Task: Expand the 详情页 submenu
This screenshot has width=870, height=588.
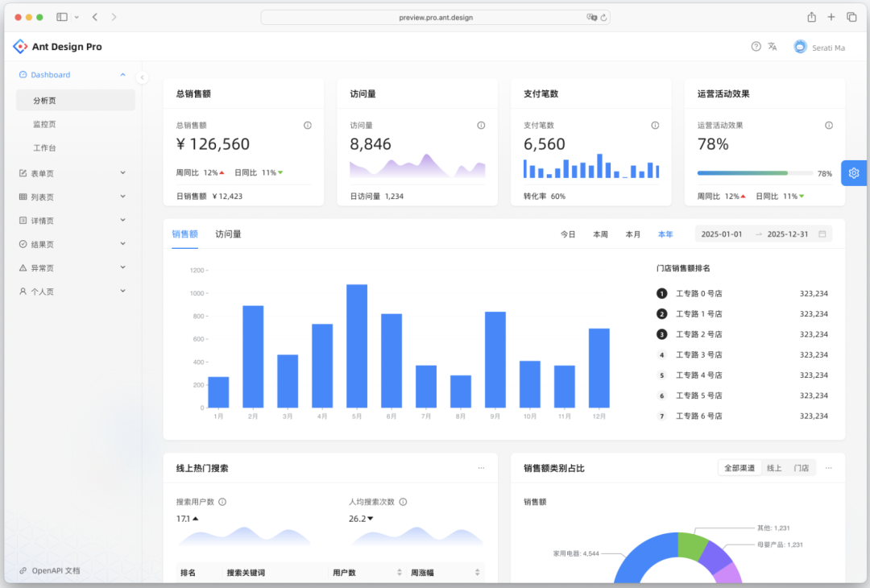Action: [122, 220]
